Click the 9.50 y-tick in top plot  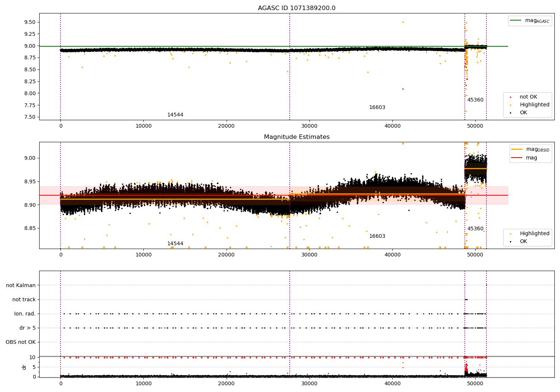point(30,22)
